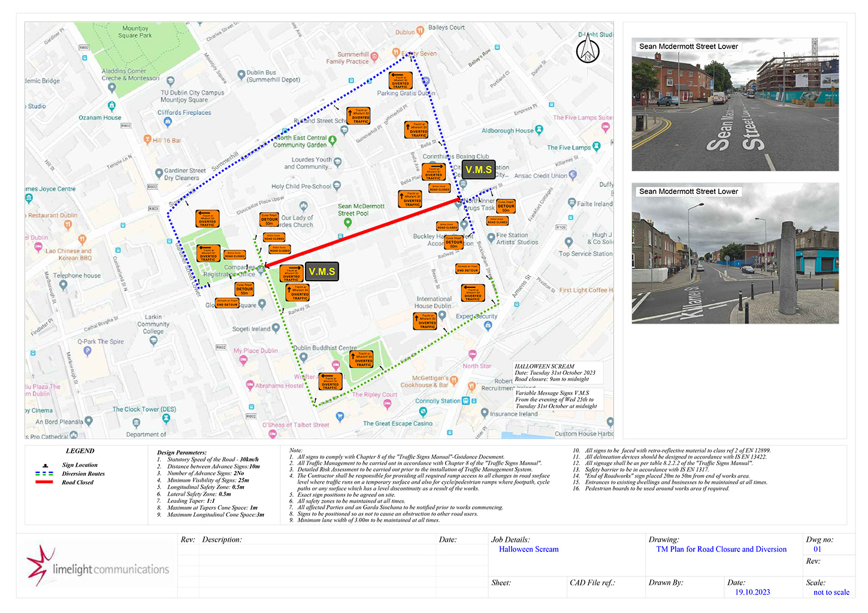The width and height of the screenshot is (868, 613).
Task: Click the Connolly Station transit pin
Action: pyautogui.click(x=465, y=400)
